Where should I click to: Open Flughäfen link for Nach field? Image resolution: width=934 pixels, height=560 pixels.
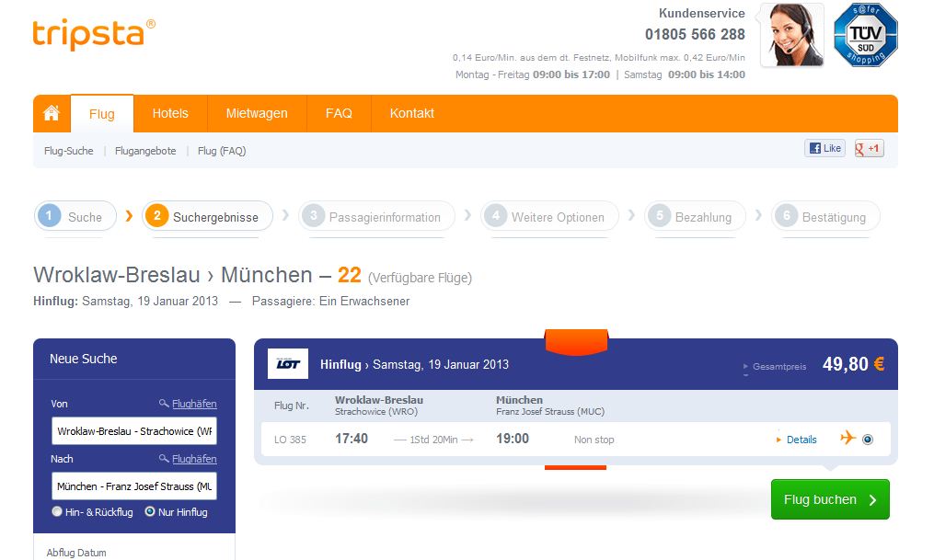(194, 459)
